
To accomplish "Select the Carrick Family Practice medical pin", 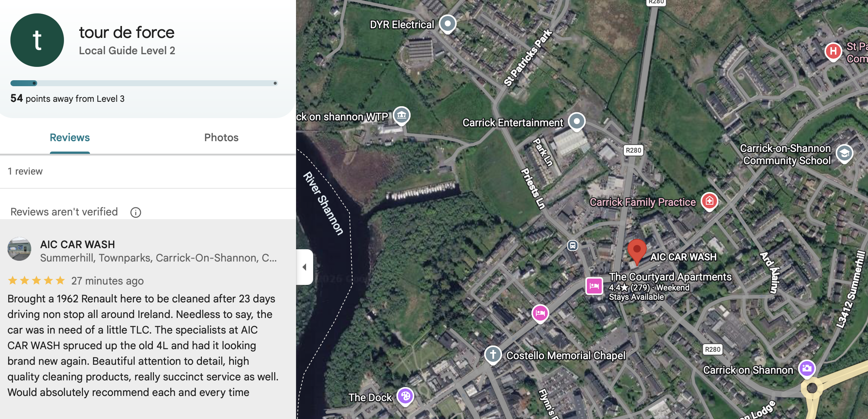I will 709,201.
